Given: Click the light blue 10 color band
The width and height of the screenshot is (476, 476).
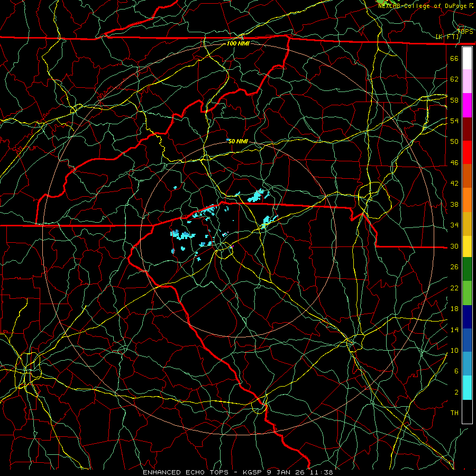Looking at the screenshot, I should 468,363.
